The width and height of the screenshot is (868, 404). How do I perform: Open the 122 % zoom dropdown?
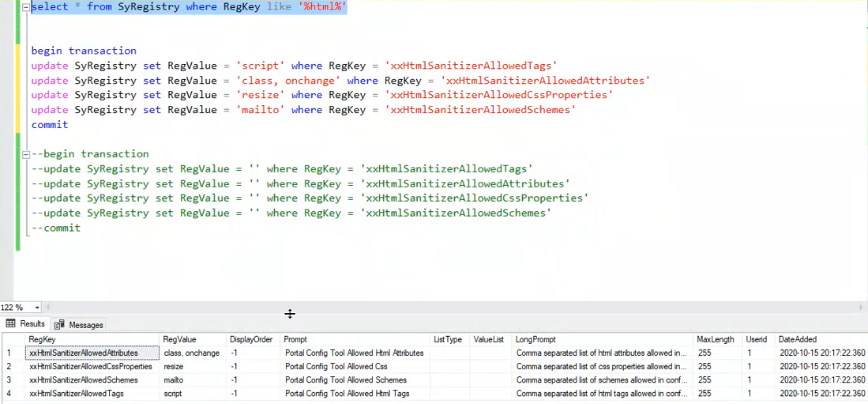click(37, 308)
